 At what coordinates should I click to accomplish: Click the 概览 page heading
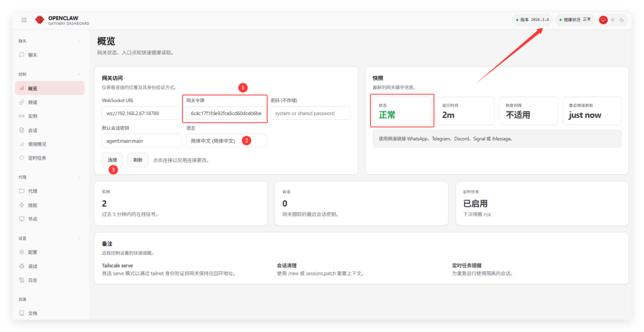coord(106,42)
